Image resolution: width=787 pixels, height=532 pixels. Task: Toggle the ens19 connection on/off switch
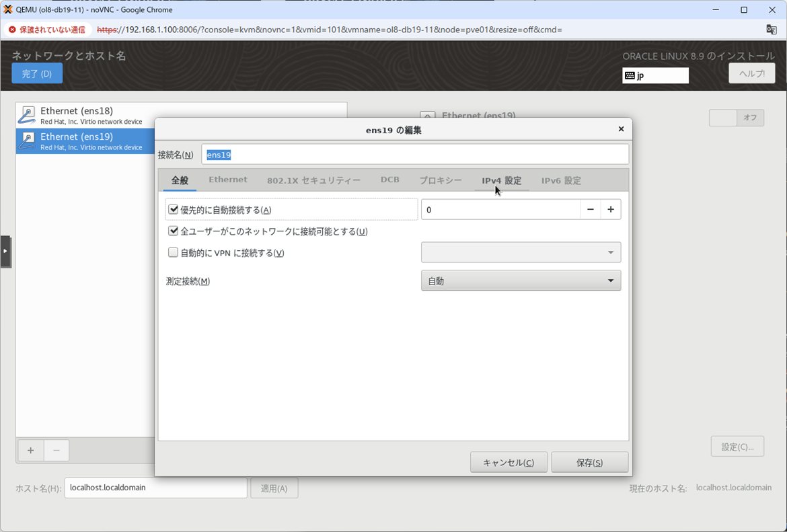click(737, 118)
